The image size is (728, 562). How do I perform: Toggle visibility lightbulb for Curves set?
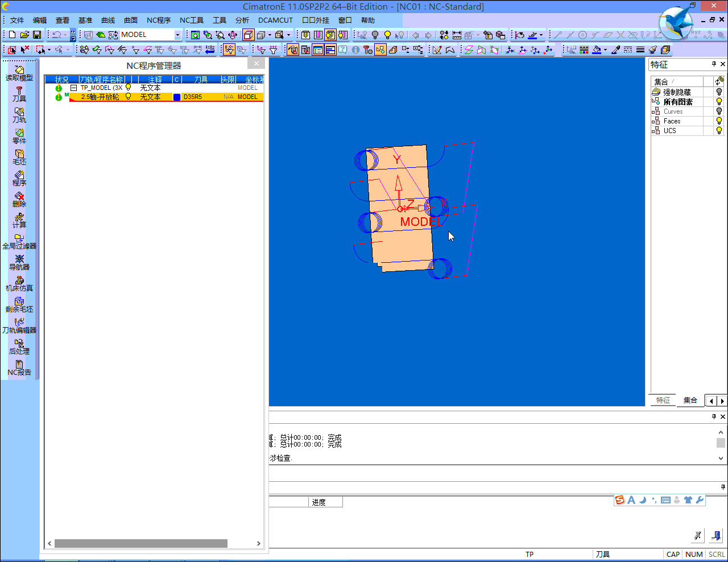click(719, 111)
